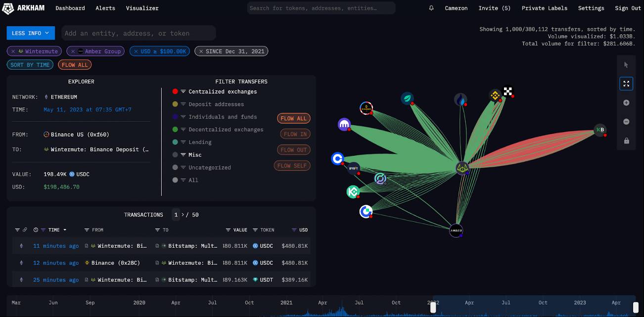The width and height of the screenshot is (644, 317).
Task: Remove the Amber Group filter chip
Action: point(73,51)
